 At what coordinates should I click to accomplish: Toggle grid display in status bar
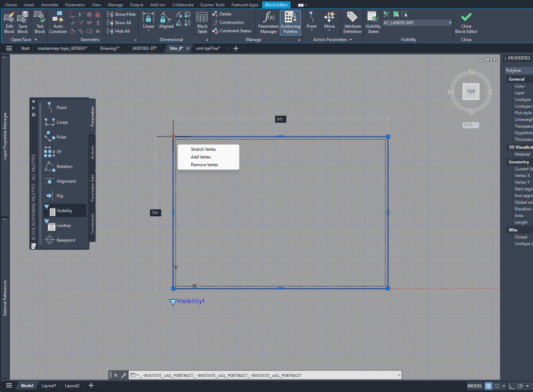pyautogui.click(x=488, y=386)
